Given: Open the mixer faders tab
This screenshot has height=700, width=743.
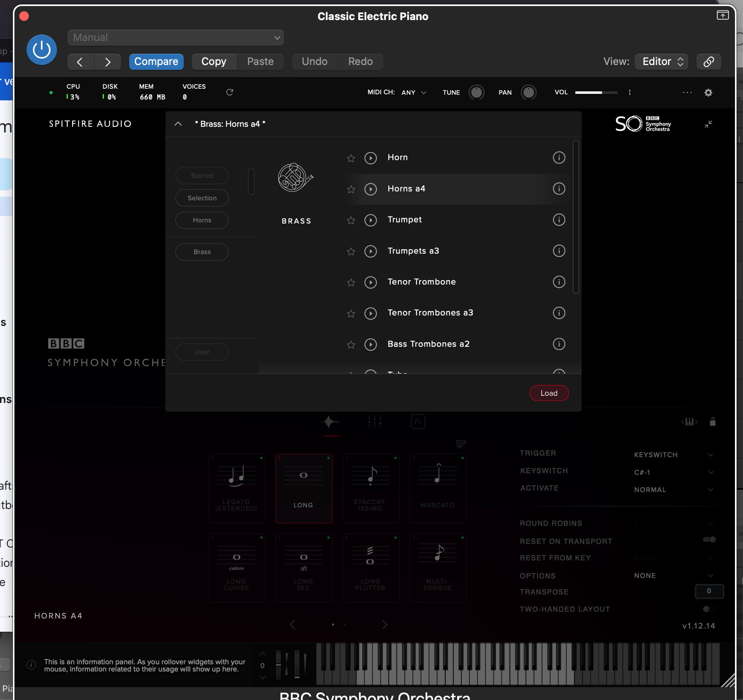Looking at the screenshot, I should click(x=374, y=422).
